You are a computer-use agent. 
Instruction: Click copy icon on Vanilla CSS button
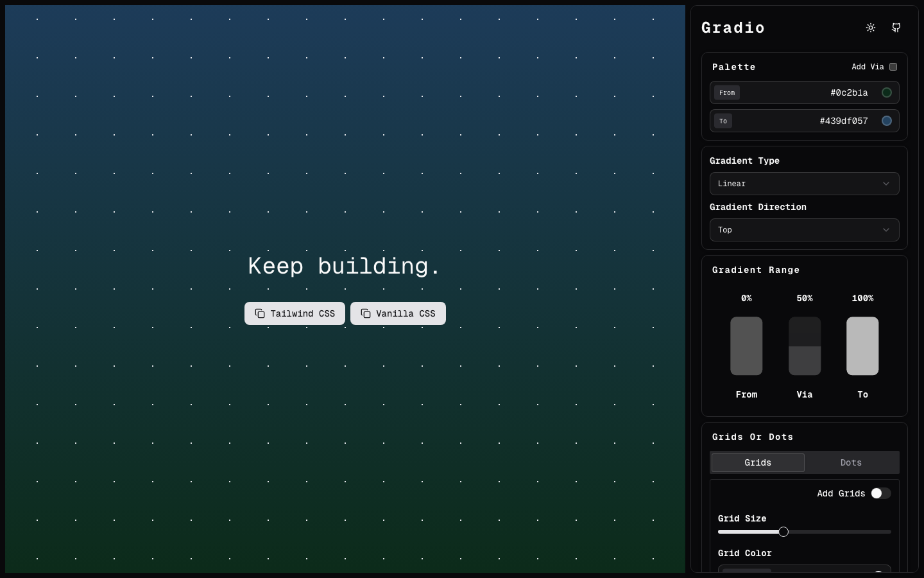[x=366, y=313]
